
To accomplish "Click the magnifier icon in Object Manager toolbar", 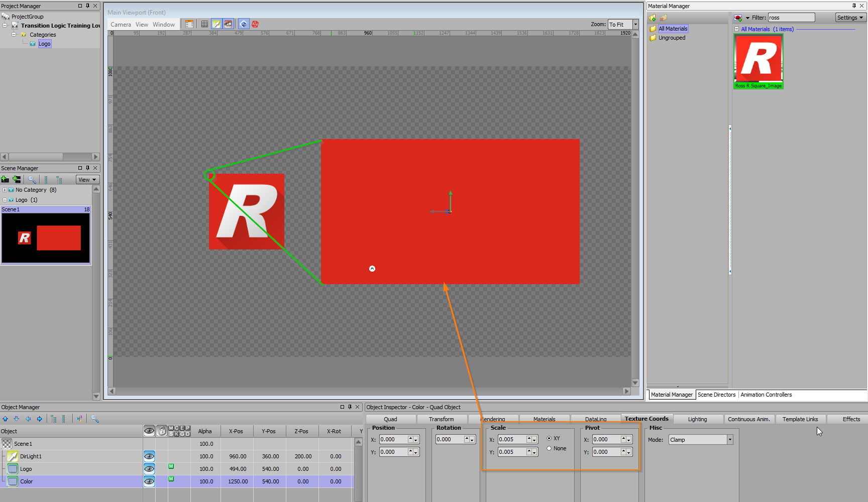I will coord(94,419).
